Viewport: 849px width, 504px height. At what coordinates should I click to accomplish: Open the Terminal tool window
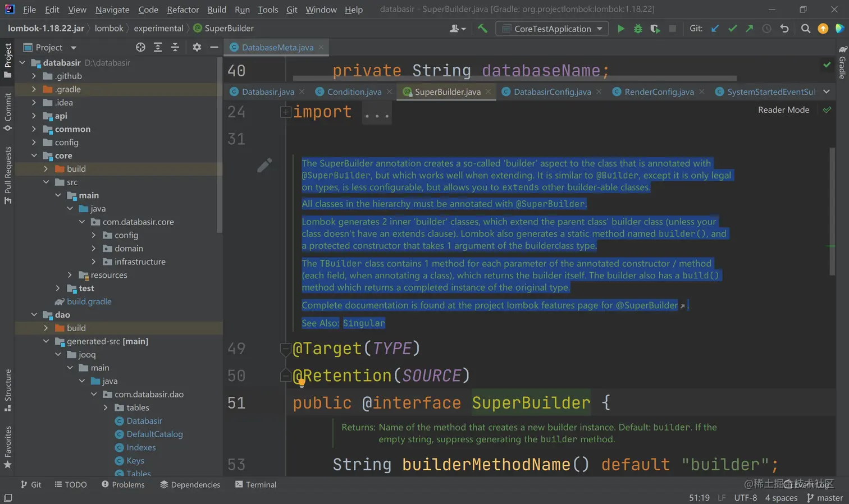pyautogui.click(x=255, y=484)
